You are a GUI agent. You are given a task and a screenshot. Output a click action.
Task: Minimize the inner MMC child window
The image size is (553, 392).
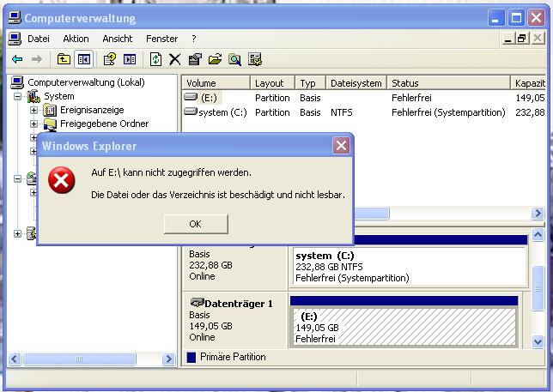[507, 38]
